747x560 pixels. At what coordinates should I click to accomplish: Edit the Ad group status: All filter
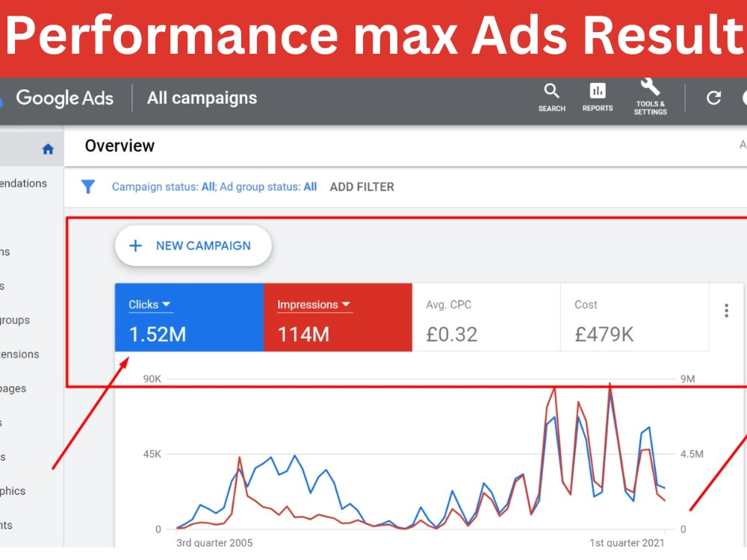[268, 187]
